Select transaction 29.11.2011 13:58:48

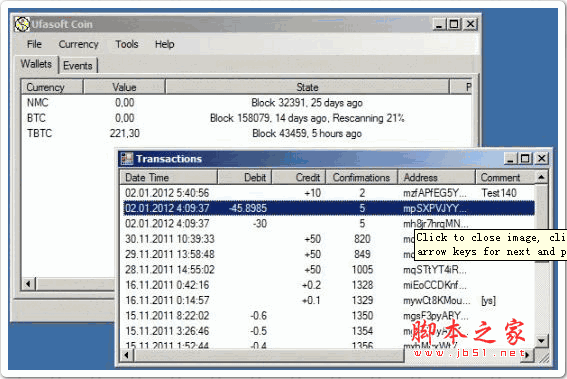(268, 254)
